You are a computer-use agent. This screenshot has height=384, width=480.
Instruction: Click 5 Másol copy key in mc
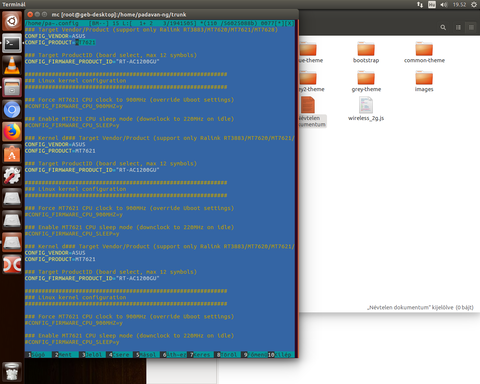(x=146, y=355)
